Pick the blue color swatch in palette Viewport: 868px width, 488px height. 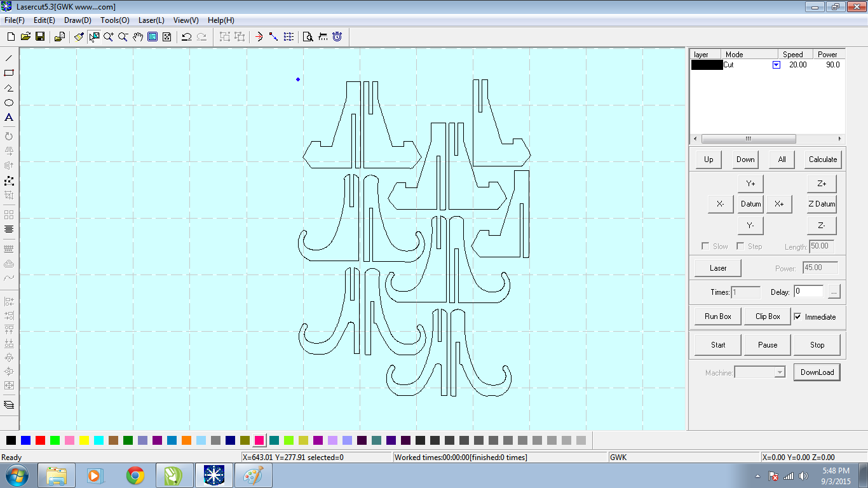pyautogui.click(x=25, y=440)
